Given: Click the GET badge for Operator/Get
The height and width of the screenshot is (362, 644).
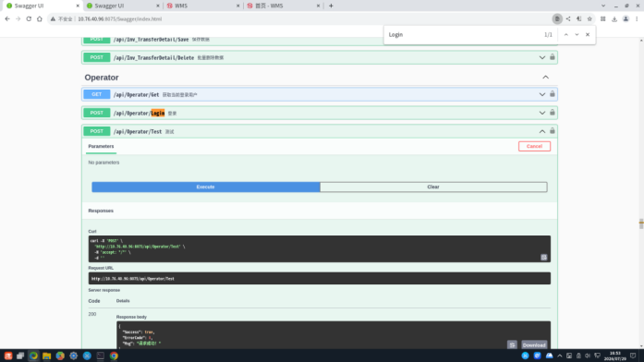Looking at the screenshot, I should pyautogui.click(x=96, y=94).
